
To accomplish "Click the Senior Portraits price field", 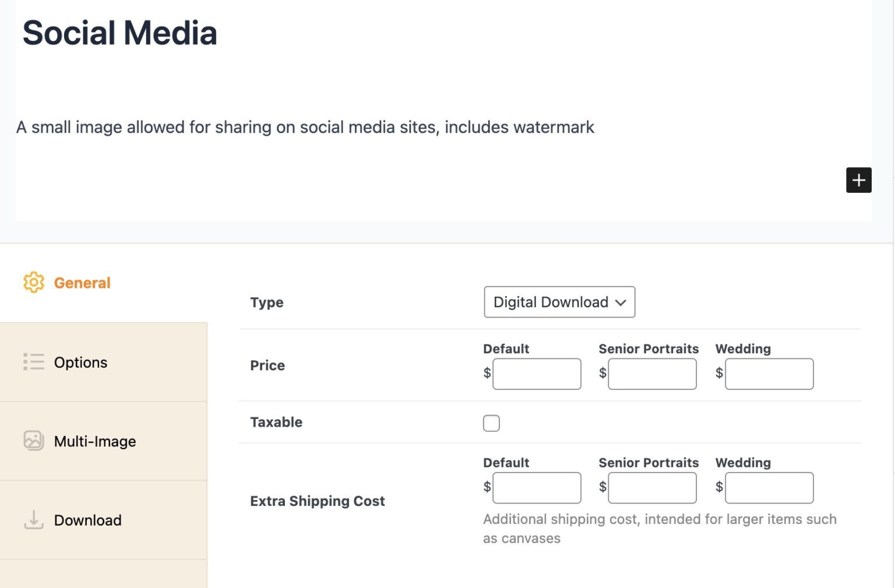I will [x=652, y=374].
